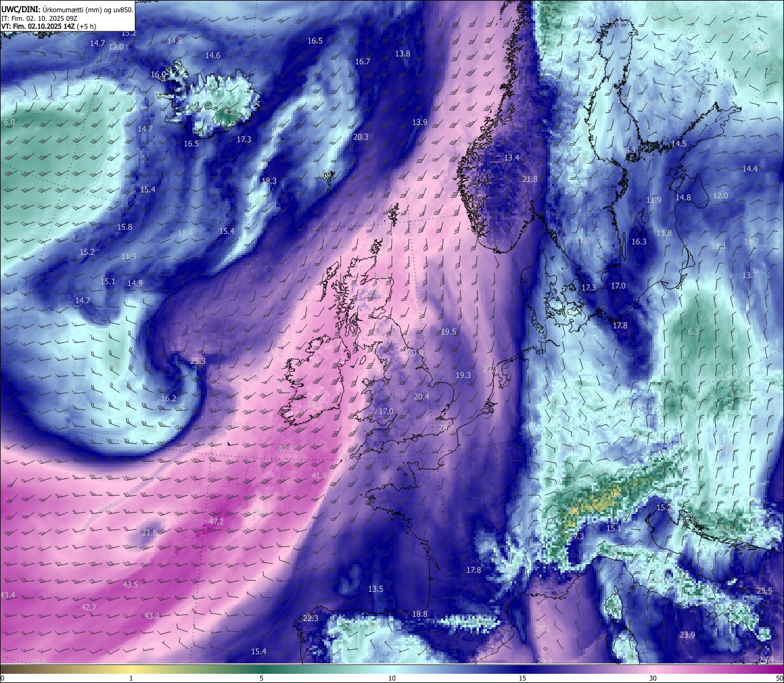
Task: Click the 16.3 value over the Baltic
Action: pyautogui.click(x=639, y=242)
